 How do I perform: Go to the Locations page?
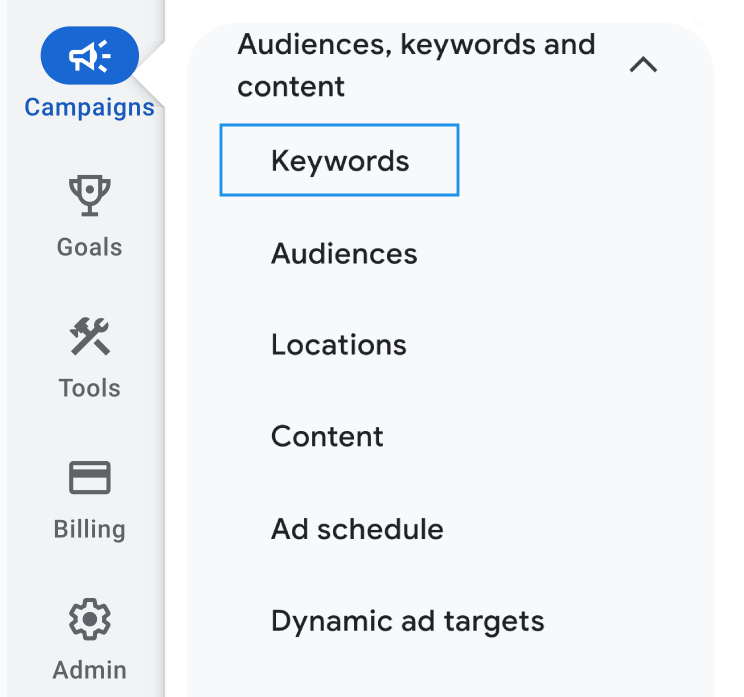point(338,345)
